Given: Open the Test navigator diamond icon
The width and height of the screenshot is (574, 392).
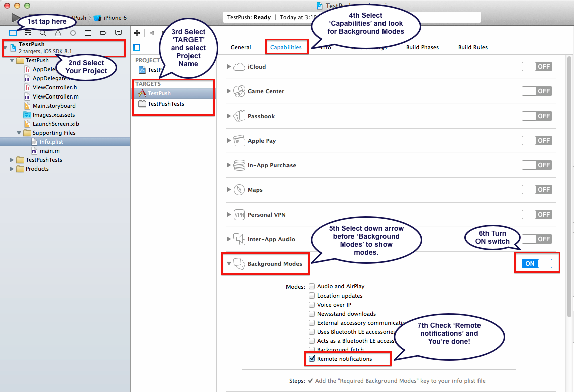Looking at the screenshot, I should [x=73, y=33].
